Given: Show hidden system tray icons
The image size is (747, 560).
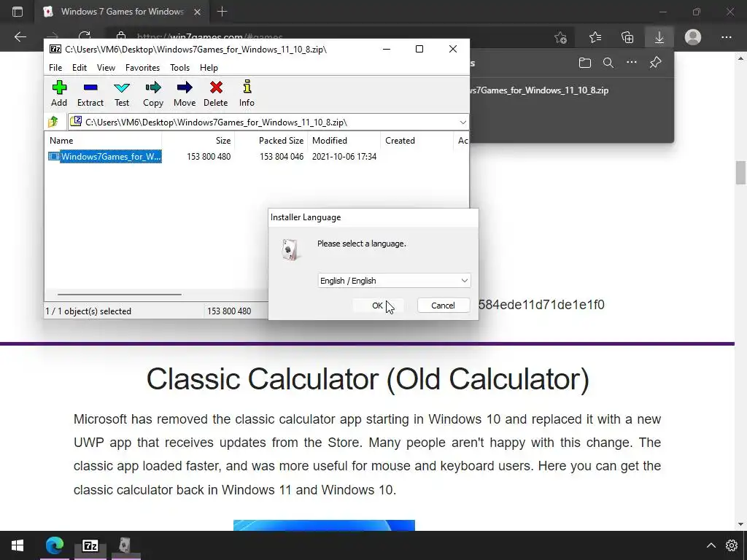Looking at the screenshot, I should pos(711,545).
